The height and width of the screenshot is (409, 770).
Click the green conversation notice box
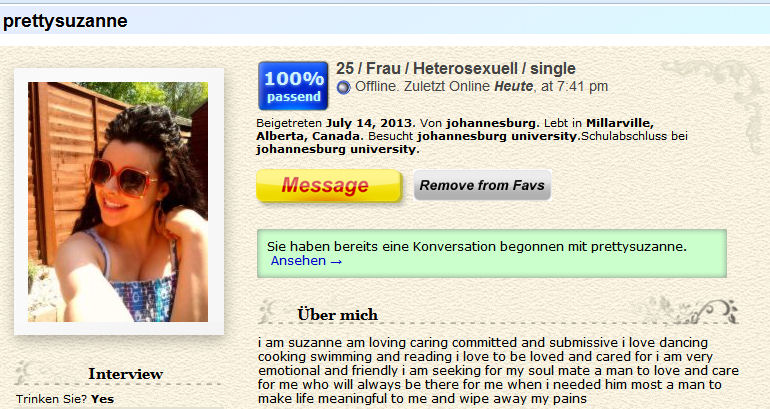(x=492, y=253)
